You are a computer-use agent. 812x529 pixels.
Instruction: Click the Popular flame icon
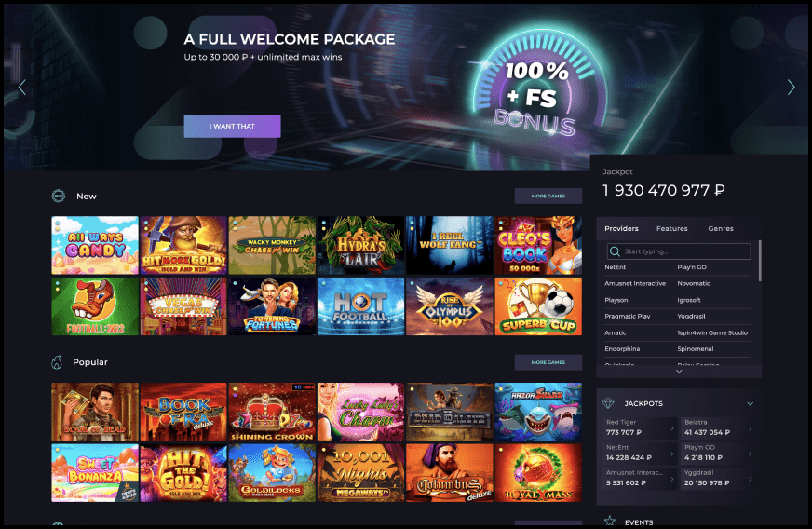pyautogui.click(x=57, y=362)
